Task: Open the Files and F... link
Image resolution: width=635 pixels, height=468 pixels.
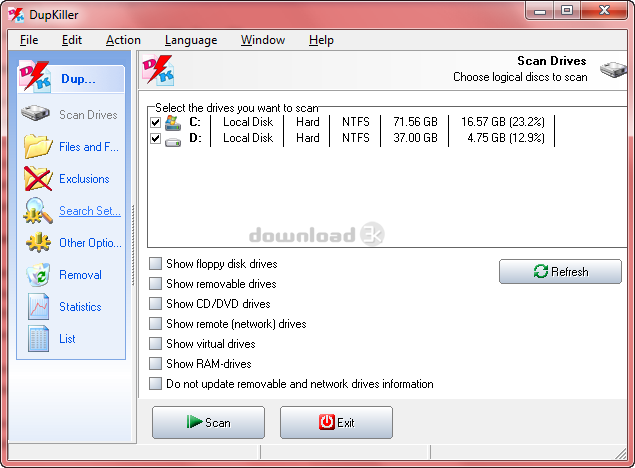Action: (89, 147)
